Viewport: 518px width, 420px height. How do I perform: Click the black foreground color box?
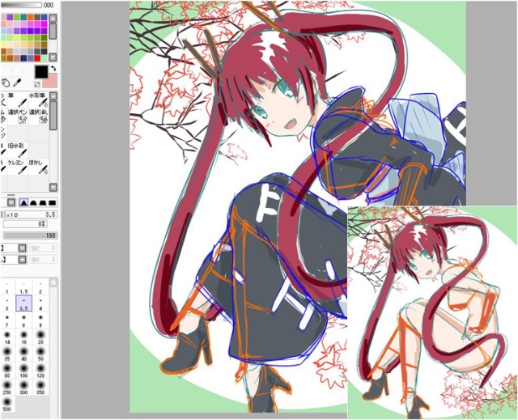(40, 74)
